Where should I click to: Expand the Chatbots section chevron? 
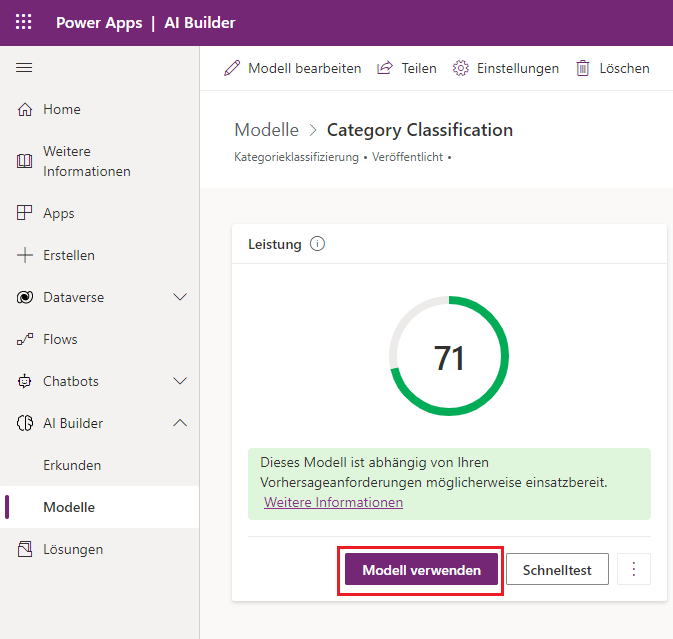point(180,382)
